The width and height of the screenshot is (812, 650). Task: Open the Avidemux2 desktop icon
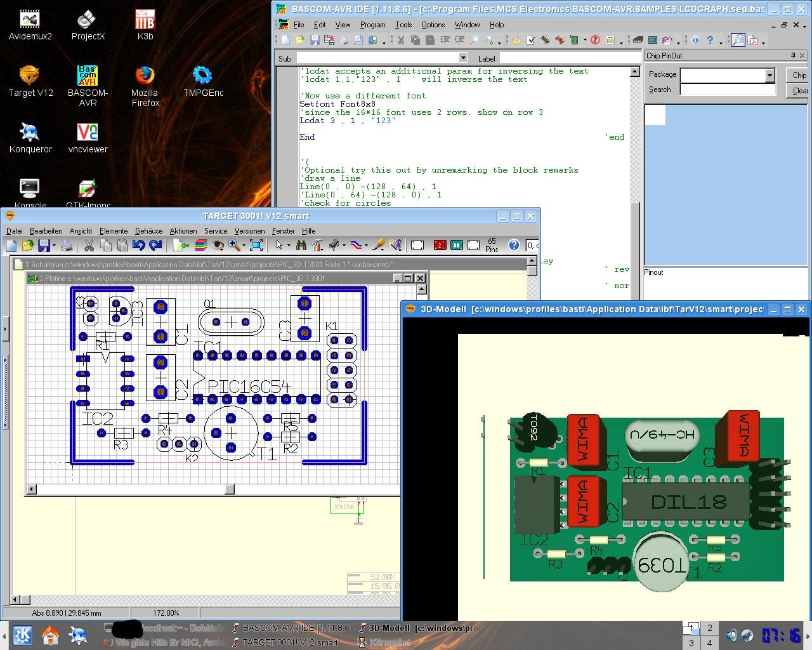click(30, 25)
